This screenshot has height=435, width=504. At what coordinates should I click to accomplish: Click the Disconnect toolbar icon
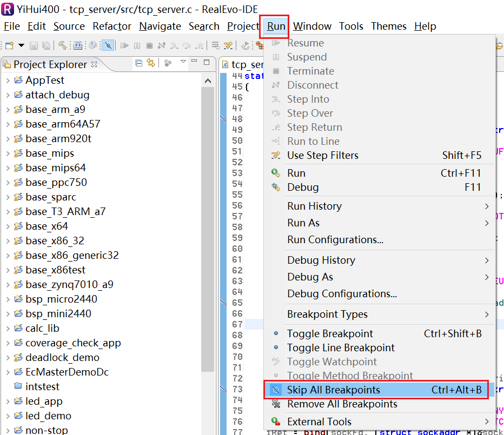click(x=162, y=45)
